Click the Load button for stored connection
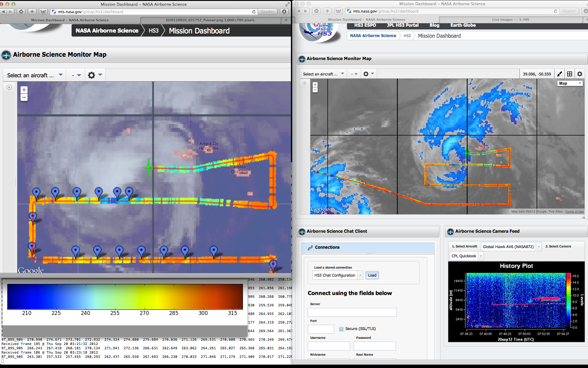588x368 pixels. coord(372,275)
